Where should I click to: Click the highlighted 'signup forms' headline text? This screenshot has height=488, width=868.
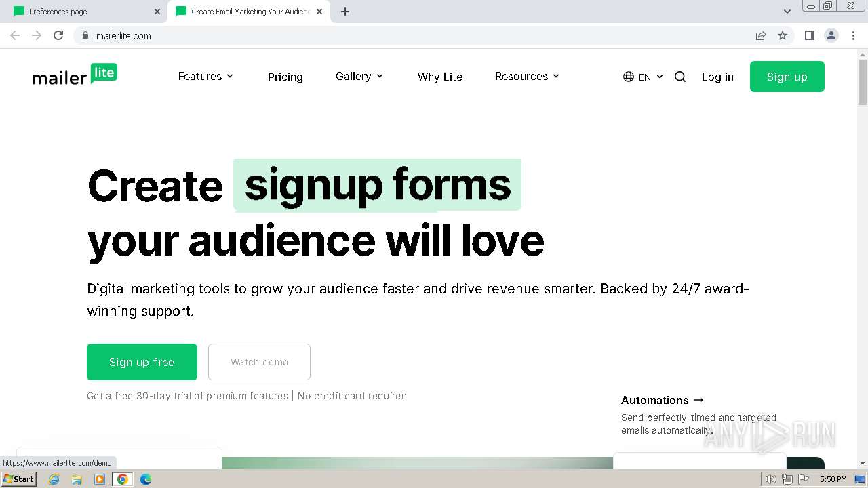click(377, 184)
